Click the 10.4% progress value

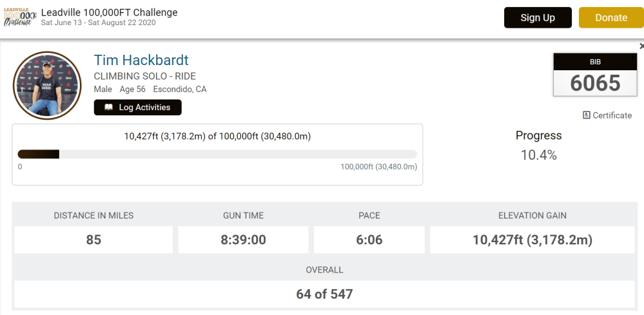point(538,155)
